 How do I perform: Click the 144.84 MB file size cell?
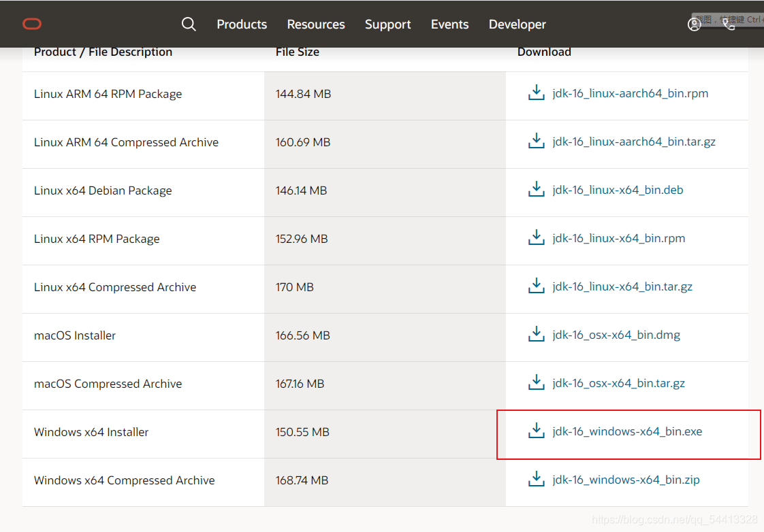[385, 96]
